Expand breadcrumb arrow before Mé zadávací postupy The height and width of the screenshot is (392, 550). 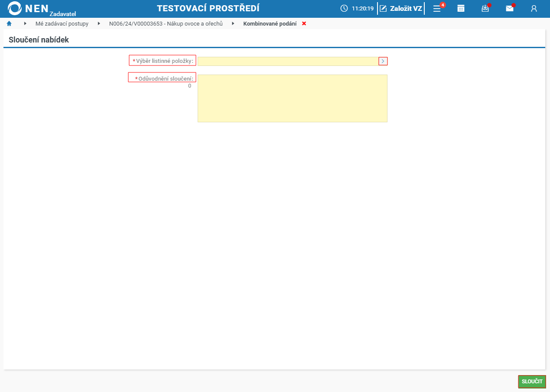coord(25,23)
